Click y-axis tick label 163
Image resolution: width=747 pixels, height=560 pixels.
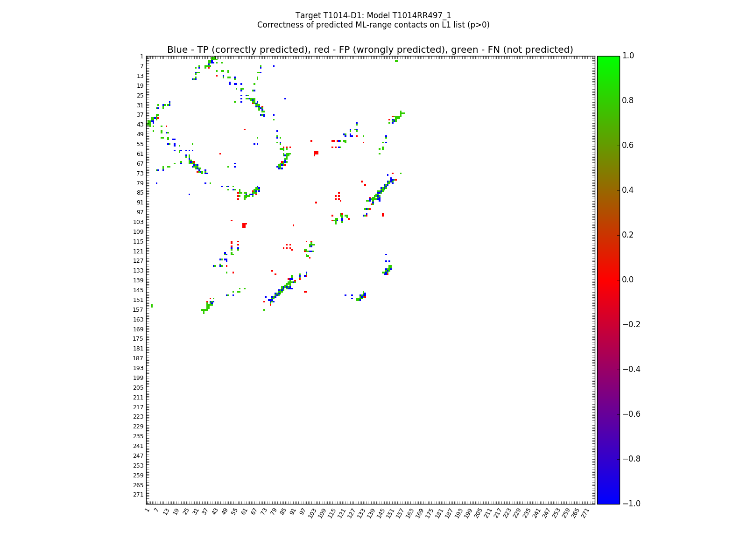pyautogui.click(x=137, y=319)
